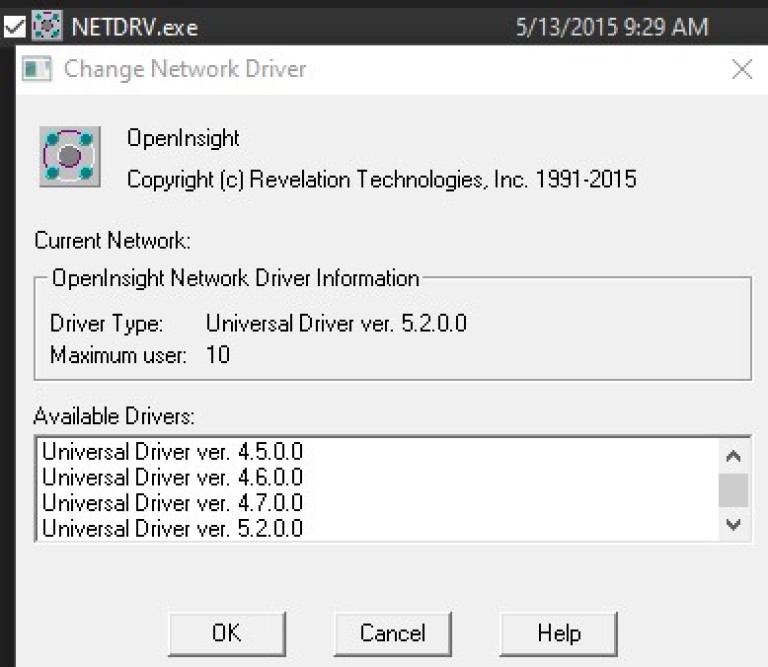
Task: Click the driver list scrollbar thumb
Action: pyautogui.click(x=733, y=490)
